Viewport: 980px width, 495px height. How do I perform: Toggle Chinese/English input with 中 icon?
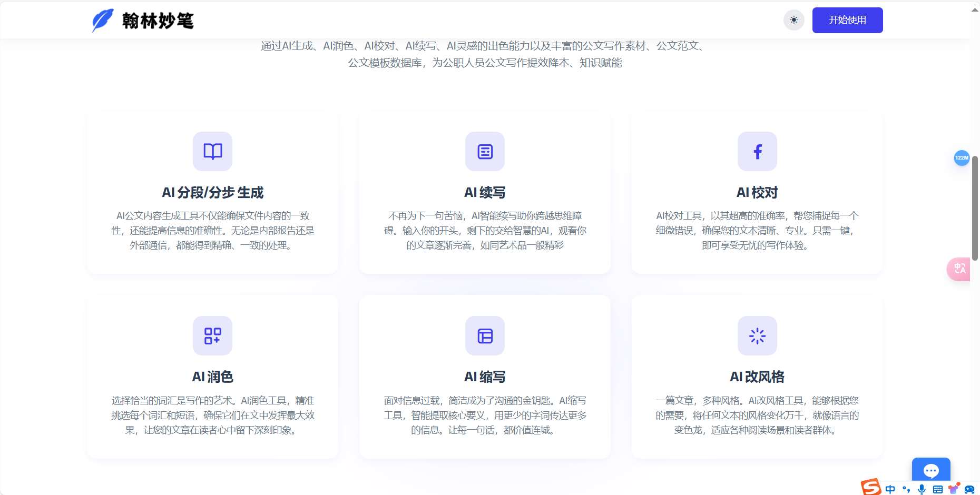pyautogui.click(x=890, y=489)
